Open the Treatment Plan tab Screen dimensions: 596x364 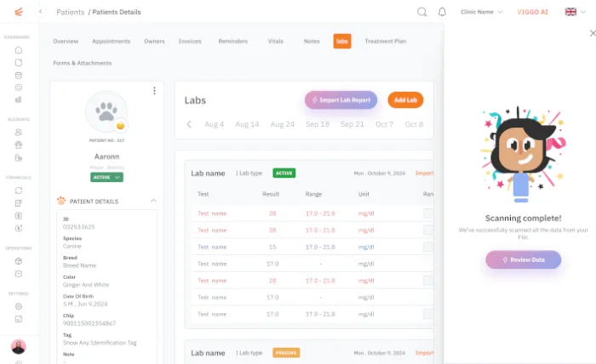click(x=385, y=41)
